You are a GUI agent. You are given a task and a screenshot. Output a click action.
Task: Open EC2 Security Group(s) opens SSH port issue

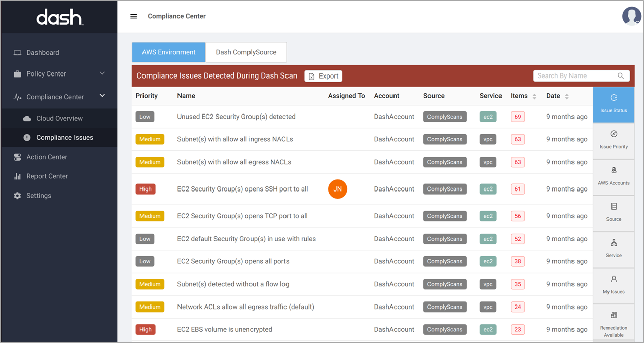click(x=242, y=189)
